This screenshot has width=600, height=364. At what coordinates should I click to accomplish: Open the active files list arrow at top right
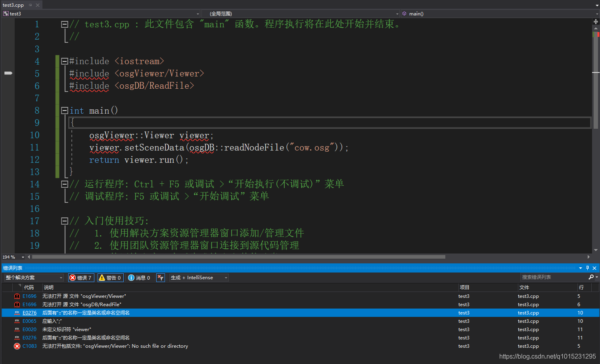coord(597,5)
